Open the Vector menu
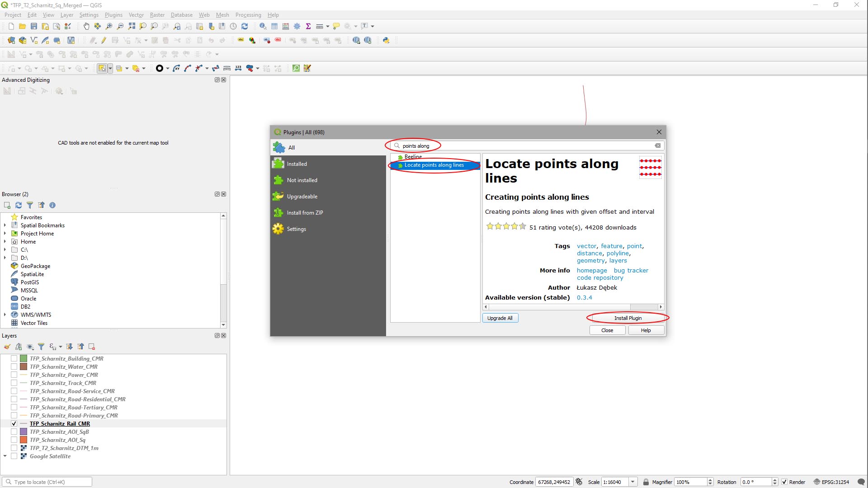This screenshot has width=868, height=488. (136, 15)
